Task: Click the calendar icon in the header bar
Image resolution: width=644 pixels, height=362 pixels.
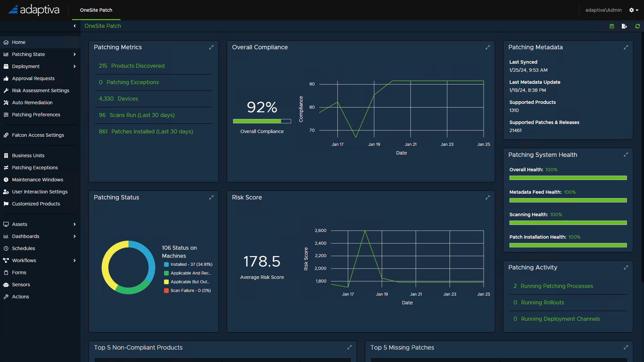Action: 612,26
